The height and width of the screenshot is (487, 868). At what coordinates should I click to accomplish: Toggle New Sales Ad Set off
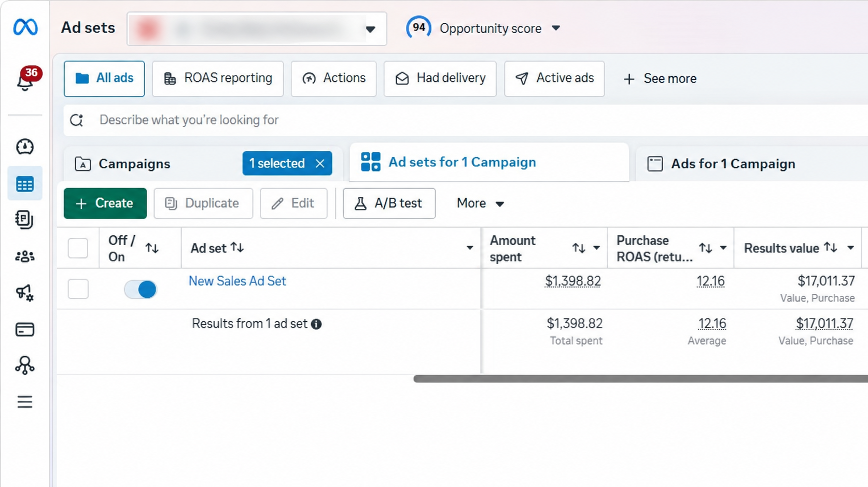(x=141, y=289)
